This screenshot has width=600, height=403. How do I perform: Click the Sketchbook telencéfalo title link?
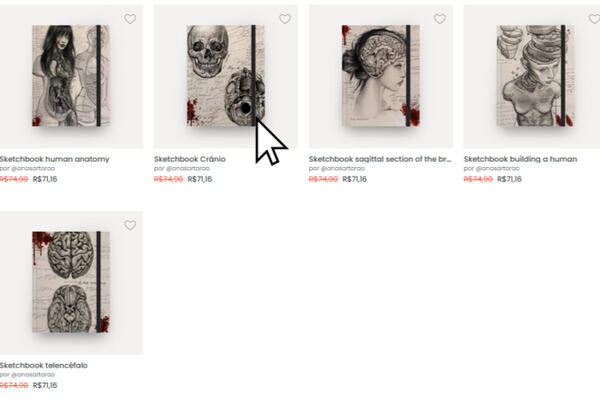[44, 365]
